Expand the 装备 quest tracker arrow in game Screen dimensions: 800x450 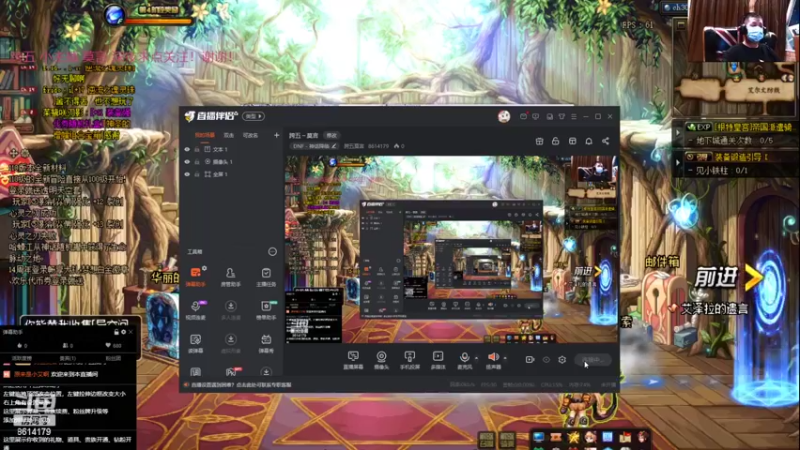click(x=678, y=163)
